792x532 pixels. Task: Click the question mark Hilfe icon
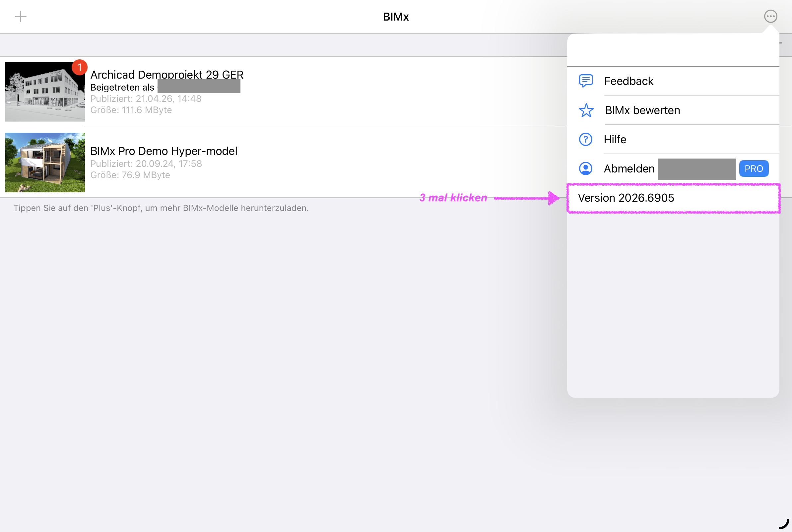pyautogui.click(x=585, y=139)
